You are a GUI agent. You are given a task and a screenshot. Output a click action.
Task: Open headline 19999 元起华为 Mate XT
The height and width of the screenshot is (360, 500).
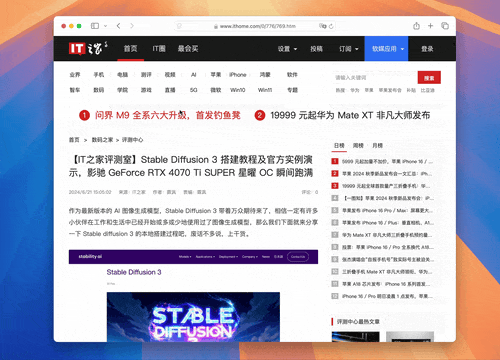[x=350, y=115]
